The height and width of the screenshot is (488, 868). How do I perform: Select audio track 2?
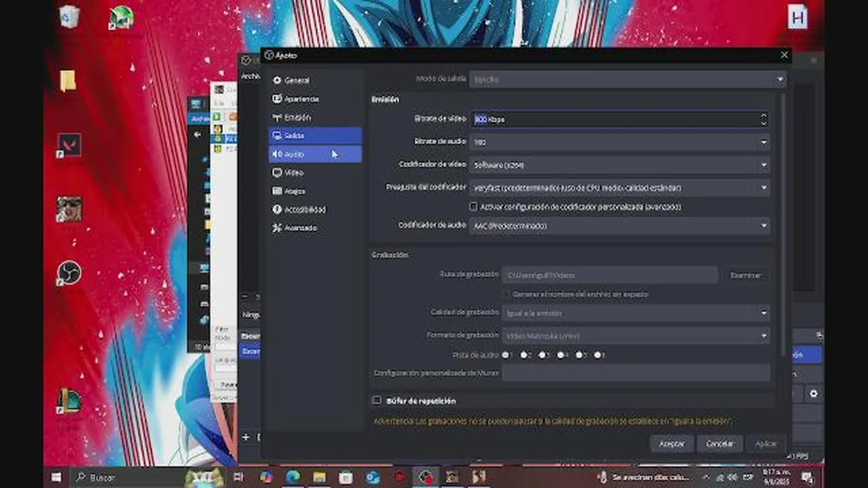tap(524, 354)
